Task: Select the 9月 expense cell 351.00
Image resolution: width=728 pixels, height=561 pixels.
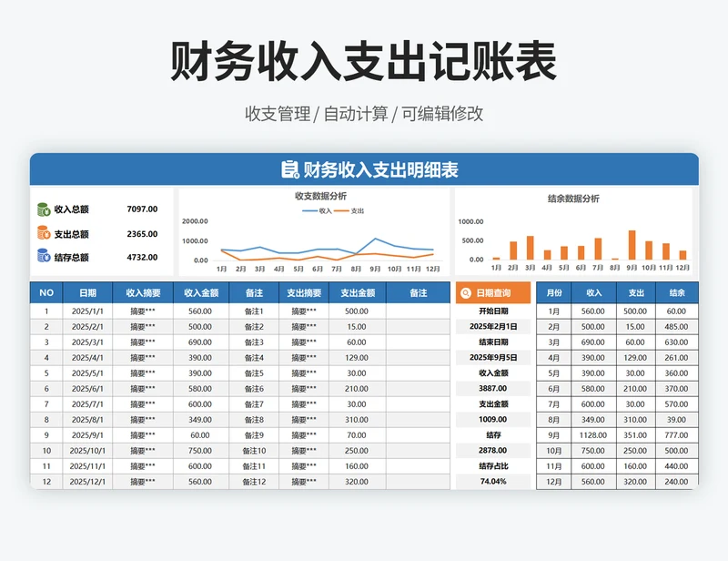Action: point(635,435)
